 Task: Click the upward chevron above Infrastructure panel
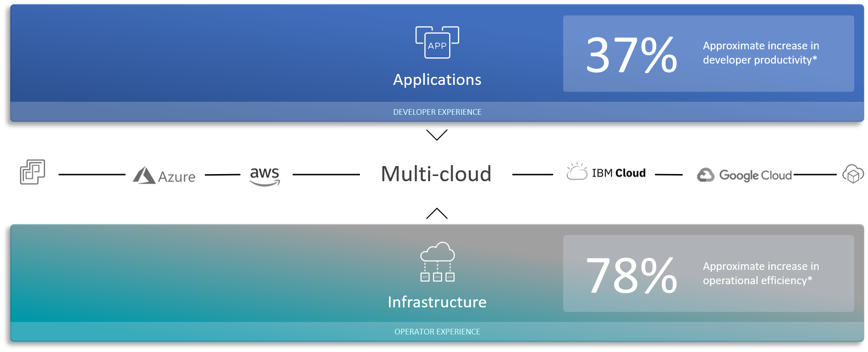(x=437, y=213)
